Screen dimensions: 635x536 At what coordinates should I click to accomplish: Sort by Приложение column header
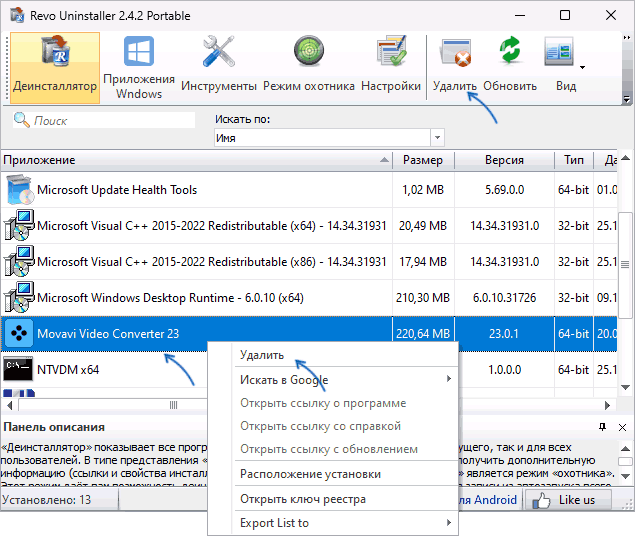pos(197,160)
